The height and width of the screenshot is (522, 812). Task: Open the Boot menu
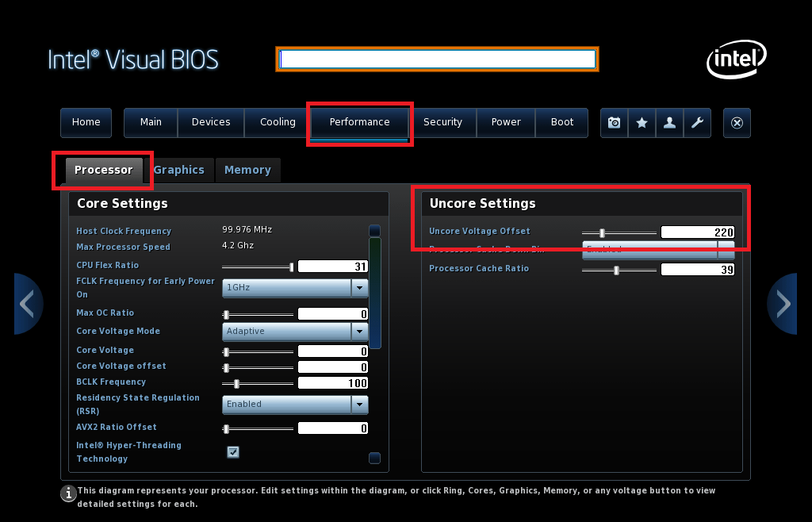coord(562,123)
